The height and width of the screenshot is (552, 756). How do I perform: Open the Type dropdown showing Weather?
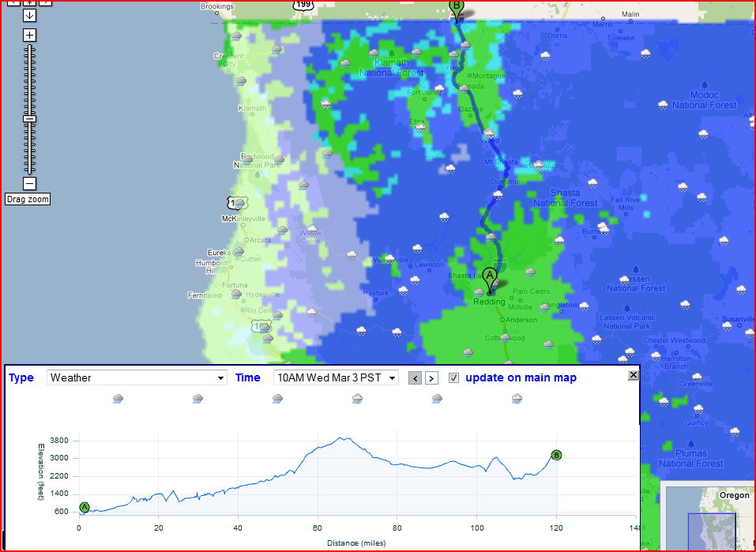click(137, 377)
